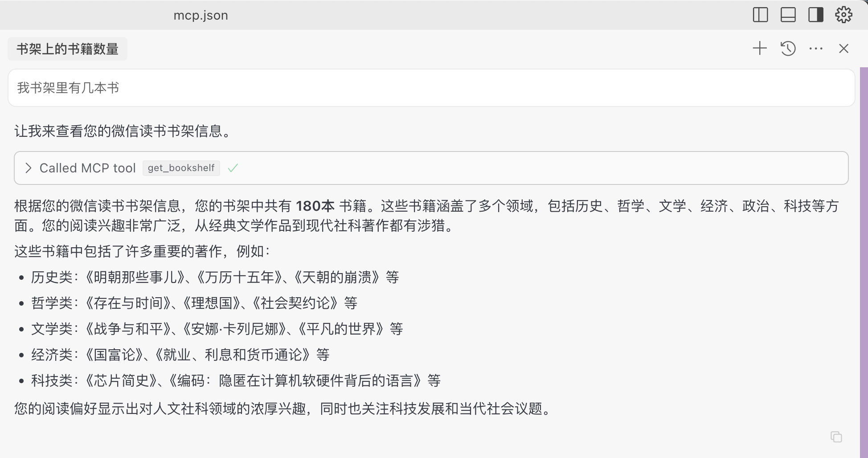Click the mcp.json editor title
The height and width of the screenshot is (458, 868).
(201, 15)
